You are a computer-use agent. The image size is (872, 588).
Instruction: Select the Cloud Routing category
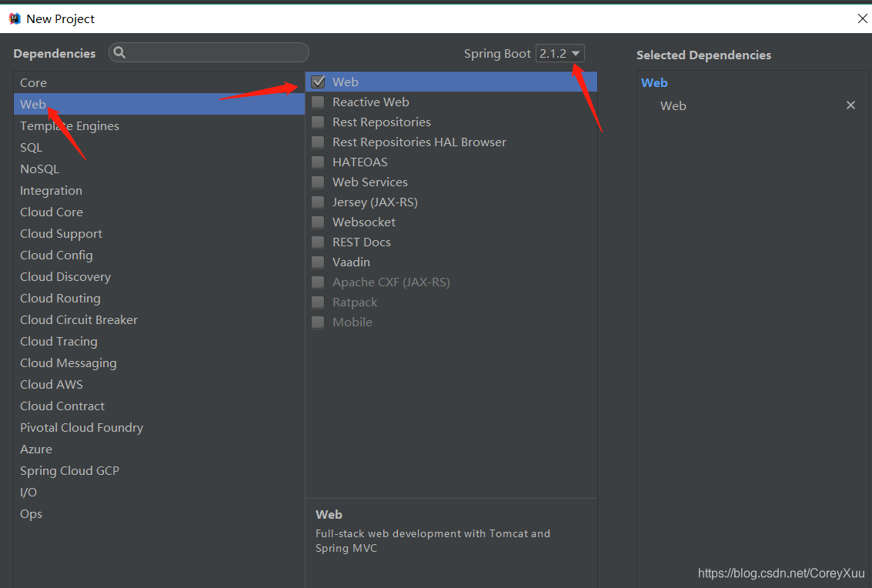159,298
